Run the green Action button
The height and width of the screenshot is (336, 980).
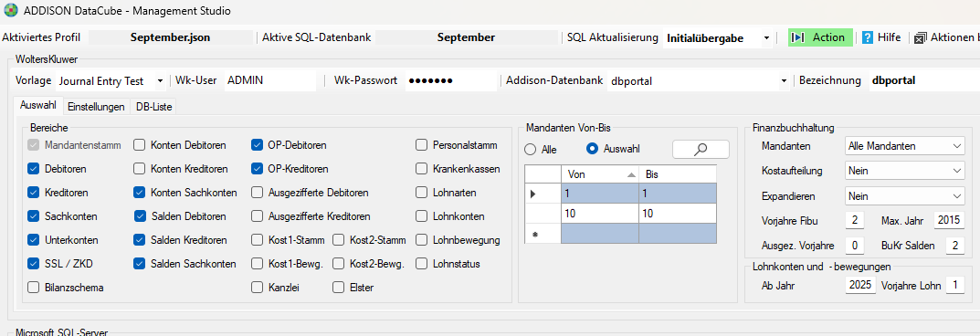(x=820, y=37)
